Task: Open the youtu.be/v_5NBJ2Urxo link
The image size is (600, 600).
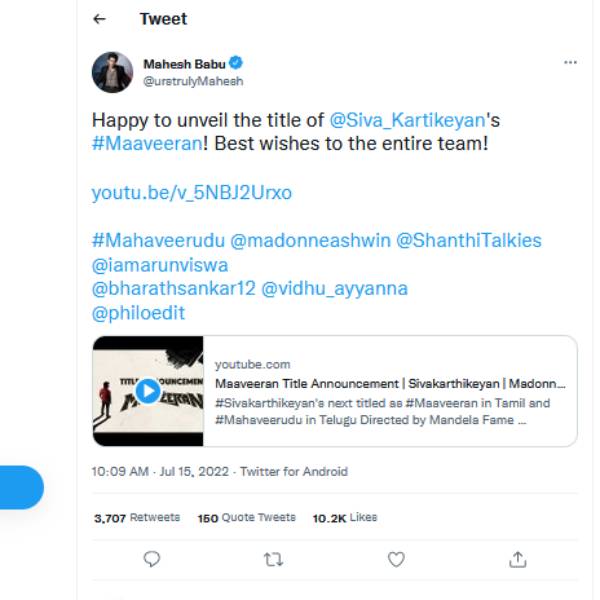Action: [x=191, y=192]
